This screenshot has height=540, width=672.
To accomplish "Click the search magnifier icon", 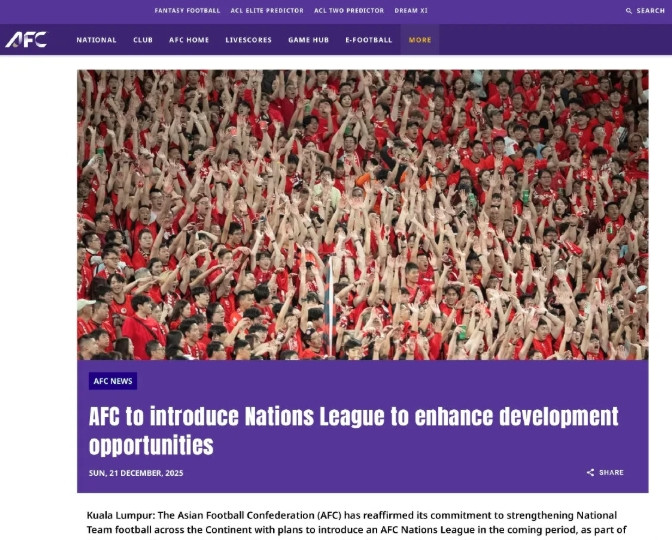I will (629, 11).
